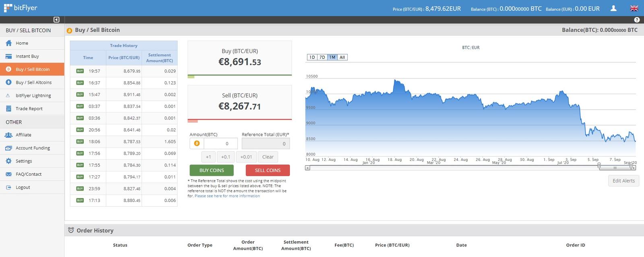
Task: Open the user account profile icon
Action: pos(613,8)
